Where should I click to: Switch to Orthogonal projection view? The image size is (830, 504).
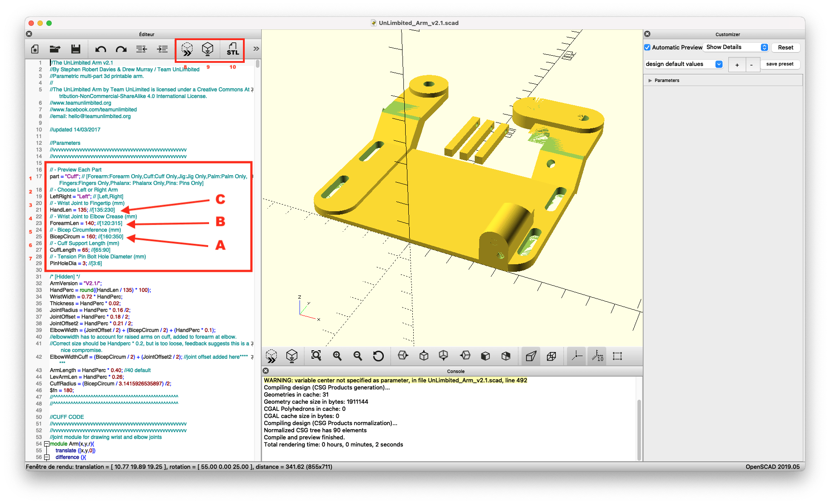(551, 356)
